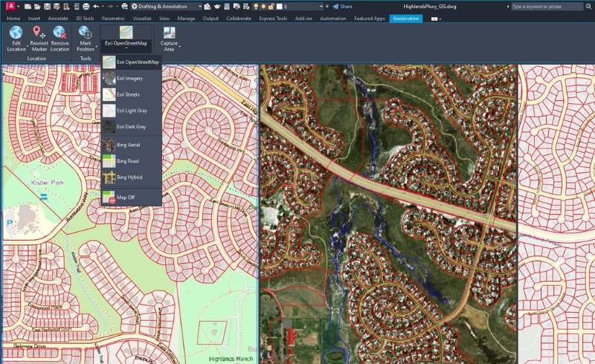Click the Save As icon with pencil
Image resolution: width=595 pixels, height=364 pixels.
tap(57, 7)
